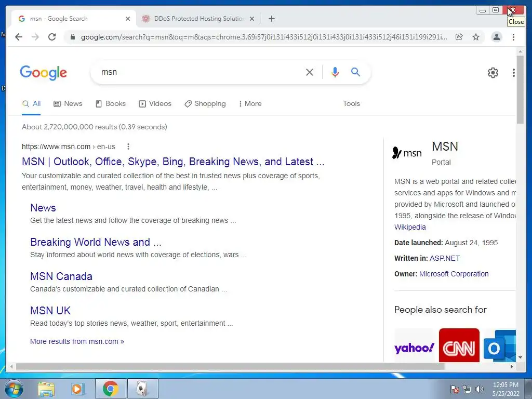Open MSN Canada sitelink
This screenshot has width=532, height=399.
[x=61, y=276]
